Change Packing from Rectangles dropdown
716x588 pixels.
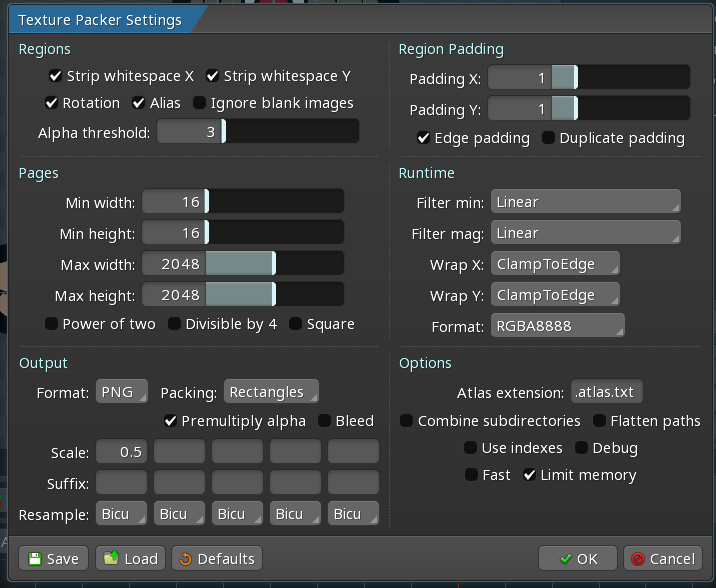pyautogui.click(x=271, y=391)
